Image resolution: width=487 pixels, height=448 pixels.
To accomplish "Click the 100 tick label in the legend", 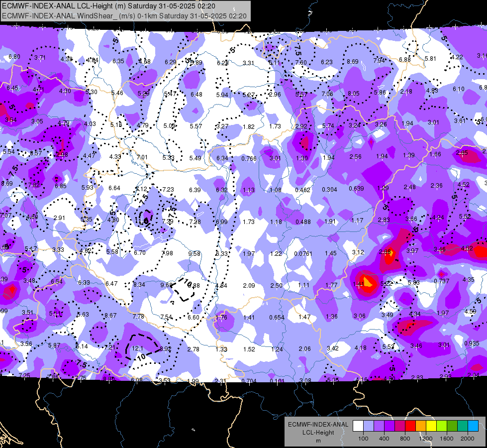I will click(x=363, y=439).
